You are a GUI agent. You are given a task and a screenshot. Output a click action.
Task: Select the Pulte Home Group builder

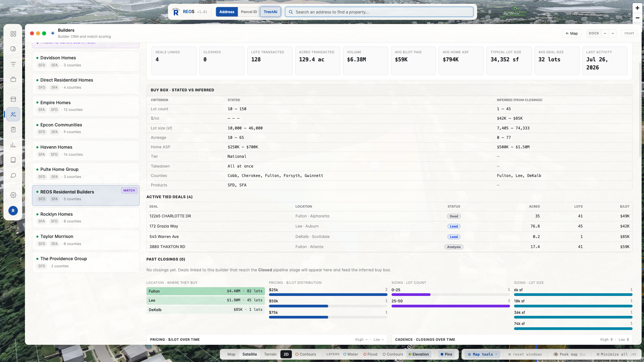click(x=86, y=173)
